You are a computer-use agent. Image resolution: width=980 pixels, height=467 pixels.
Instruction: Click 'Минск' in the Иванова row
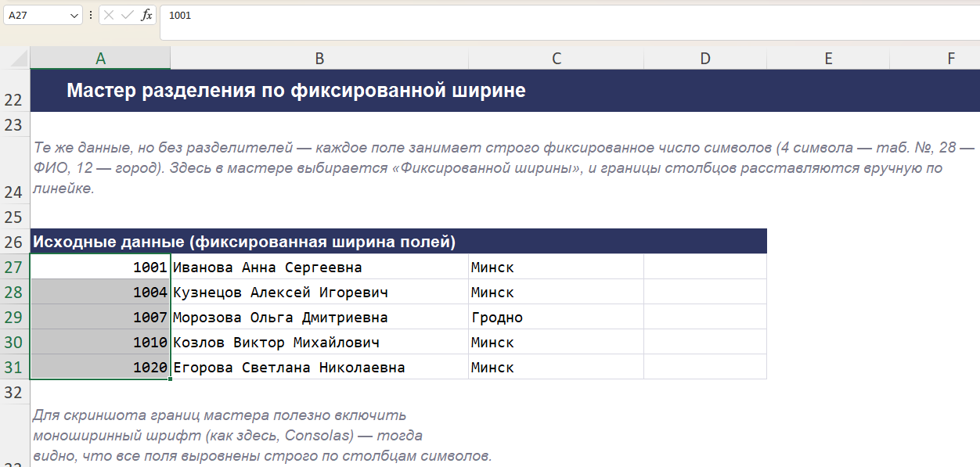556,267
